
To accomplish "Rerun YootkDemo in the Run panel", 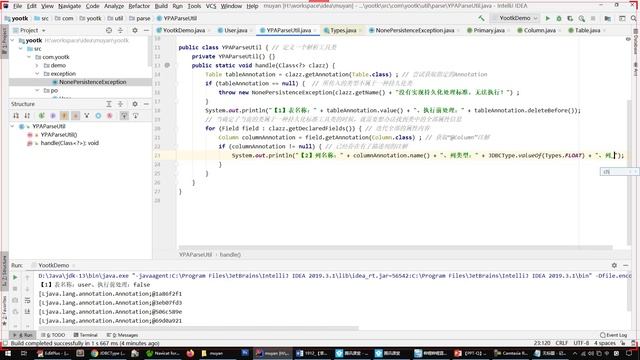I will point(15,278).
